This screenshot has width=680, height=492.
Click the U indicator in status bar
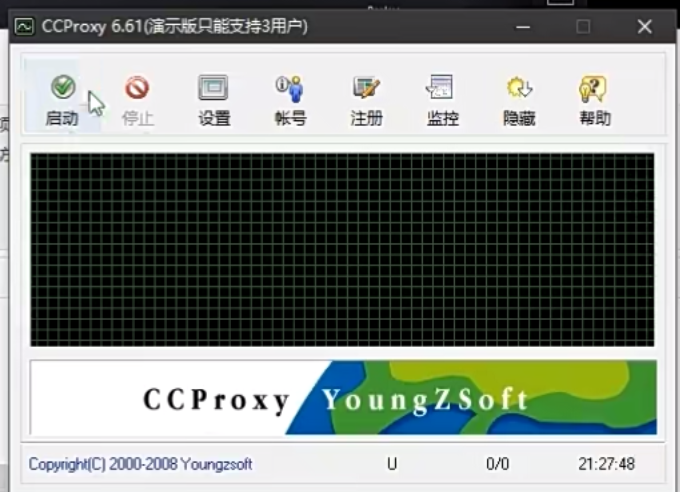[392, 464]
